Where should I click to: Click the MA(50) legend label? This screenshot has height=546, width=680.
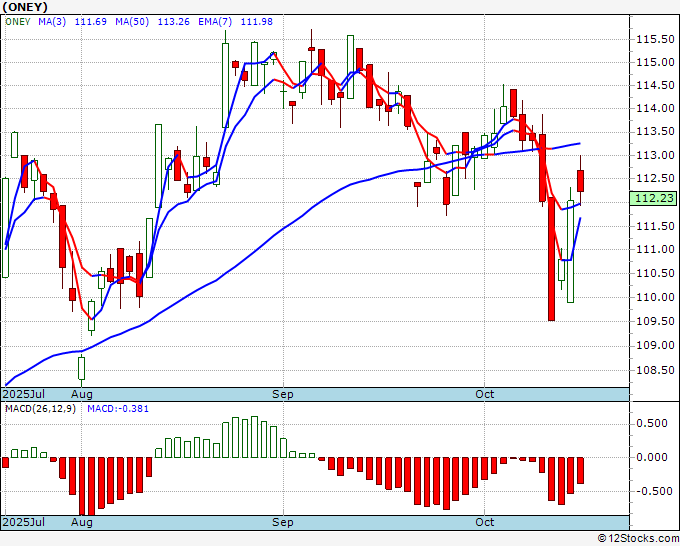click(x=132, y=22)
